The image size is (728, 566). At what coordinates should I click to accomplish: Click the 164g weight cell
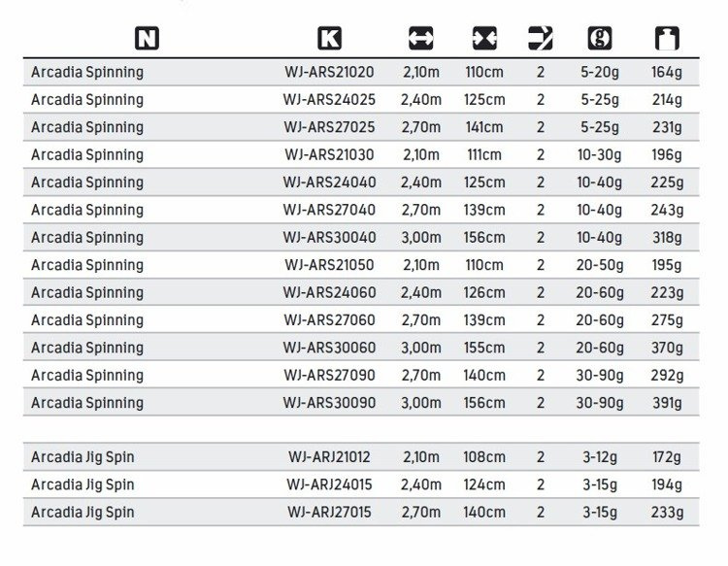click(667, 72)
